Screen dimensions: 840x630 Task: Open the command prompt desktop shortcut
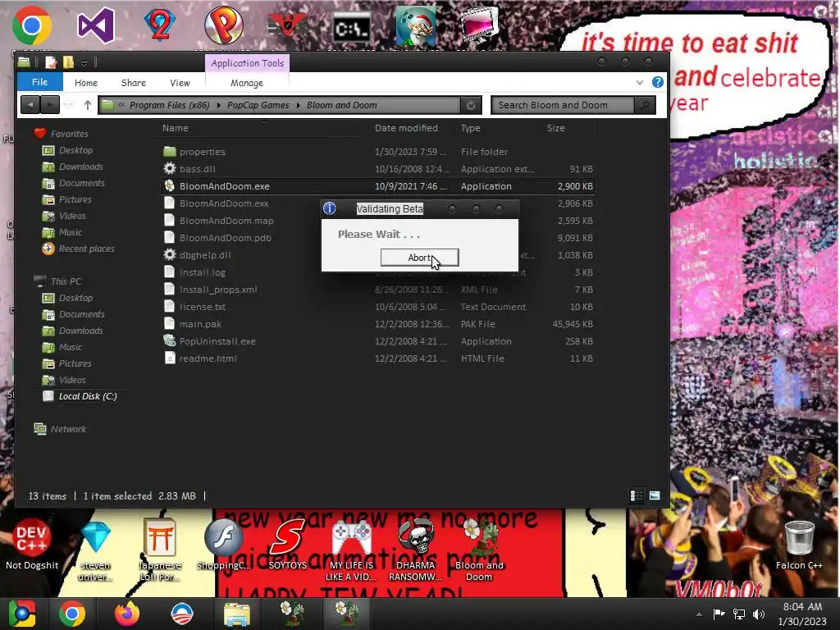(x=351, y=27)
